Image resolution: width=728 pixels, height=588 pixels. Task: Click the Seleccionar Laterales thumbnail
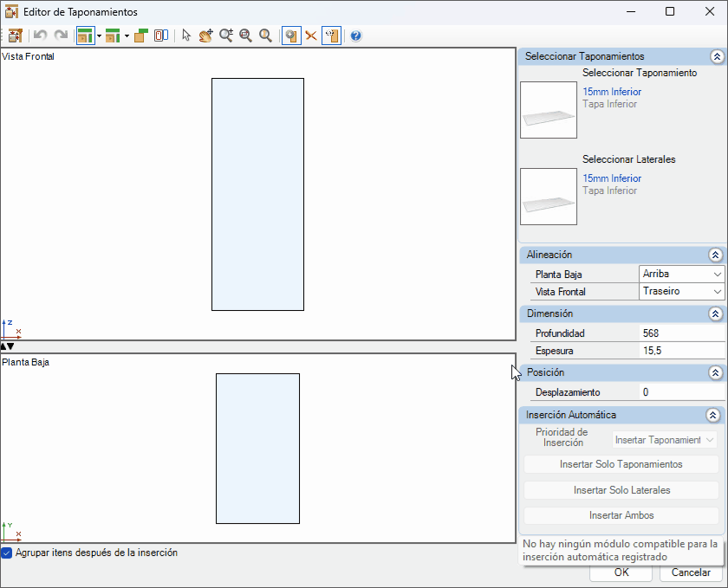click(x=549, y=197)
